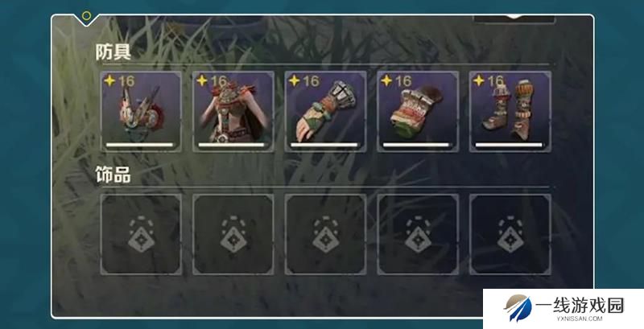Open the fourth empty accessory slot
Viewport: 644px width, 329px height.
[418, 234]
